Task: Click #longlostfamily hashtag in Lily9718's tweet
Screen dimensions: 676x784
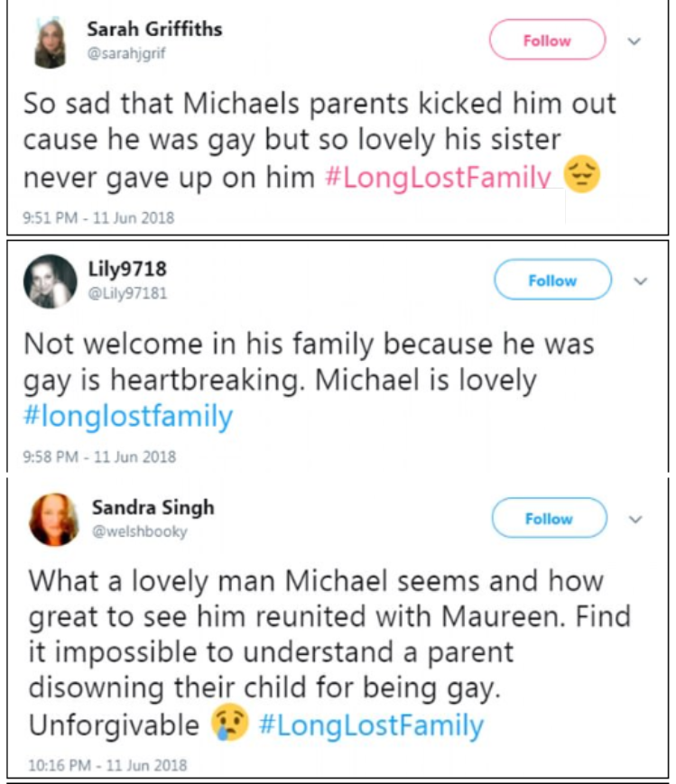Action: [x=127, y=417]
